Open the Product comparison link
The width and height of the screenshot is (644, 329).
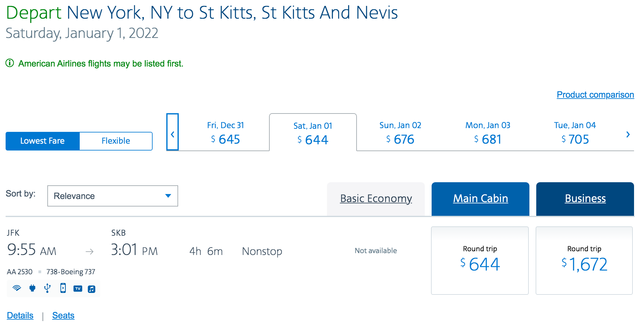click(595, 95)
